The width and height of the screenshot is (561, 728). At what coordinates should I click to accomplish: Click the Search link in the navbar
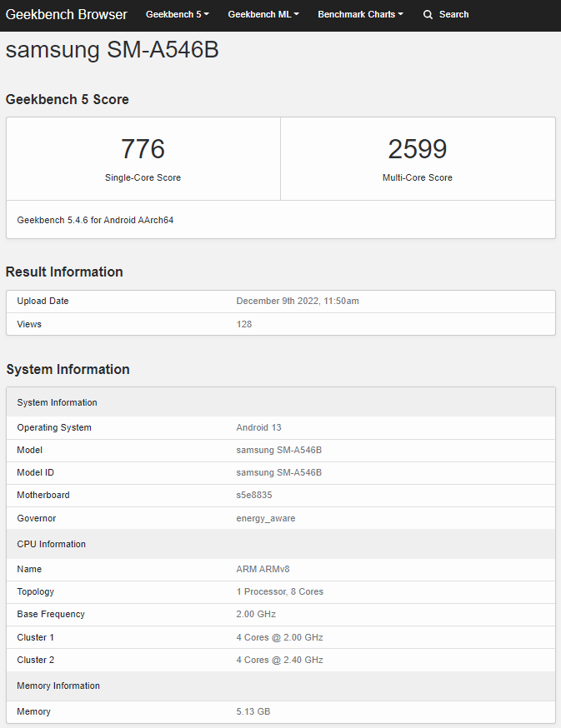453,15
